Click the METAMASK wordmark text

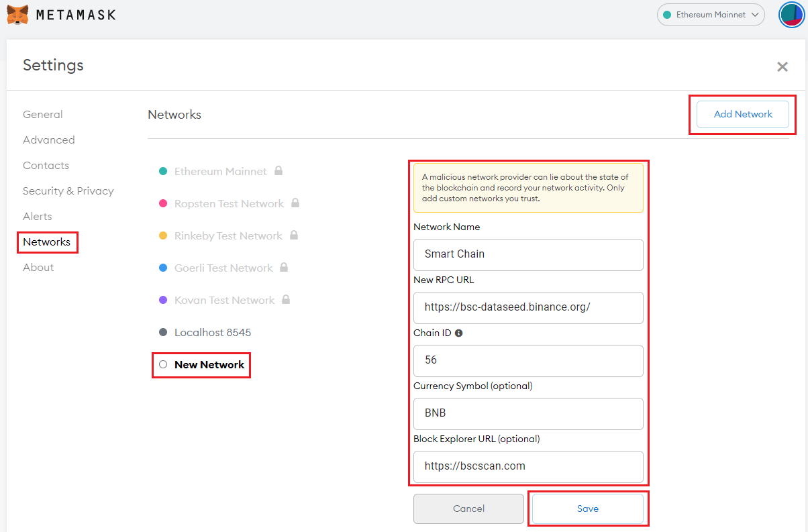76,14
